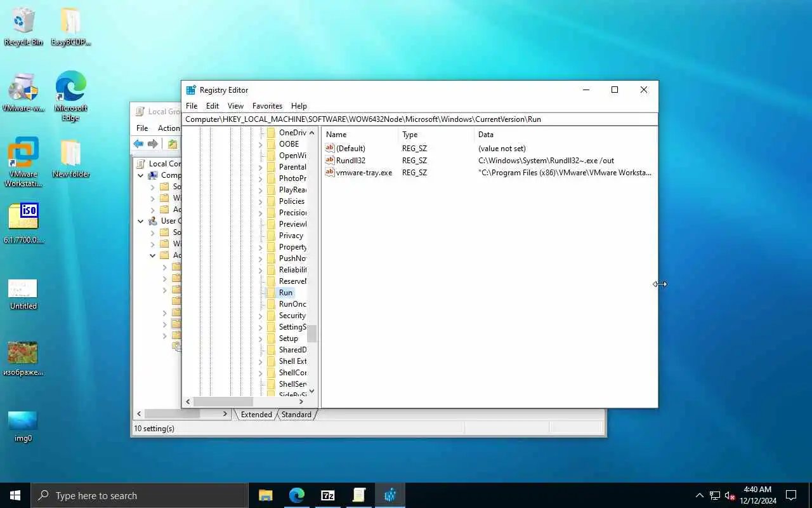Click the Registry Editor title bar icon
The image size is (812, 508).
191,90
